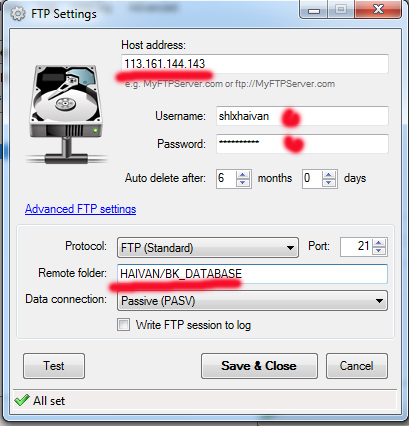Enable Write FTP session to log
Viewport: 409px width, 426px height.
[x=124, y=325]
